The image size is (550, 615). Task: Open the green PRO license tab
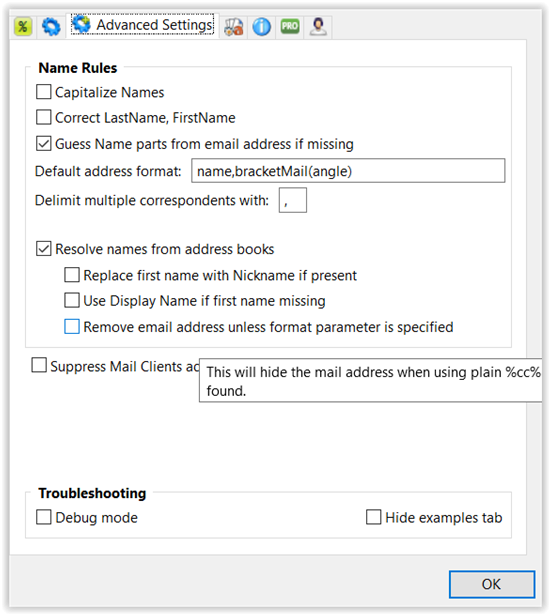290,27
